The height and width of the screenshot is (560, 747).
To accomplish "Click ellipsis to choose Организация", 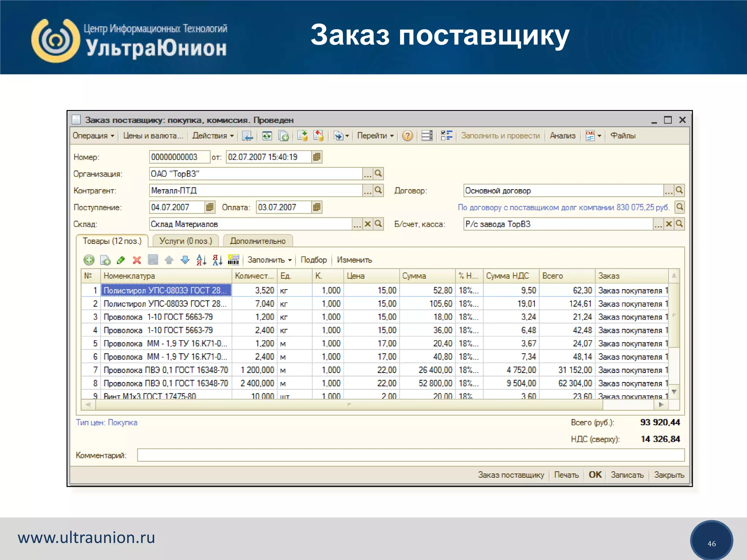I will [368, 174].
